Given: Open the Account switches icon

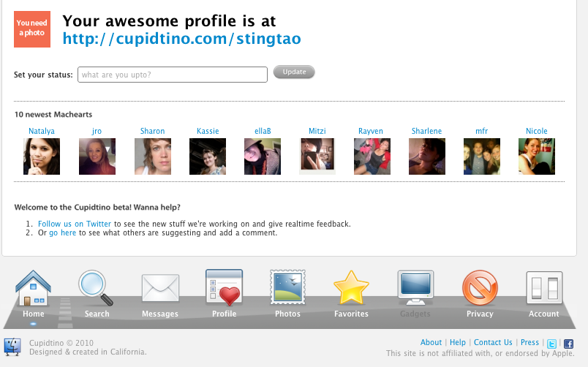Looking at the screenshot, I should click(x=544, y=287).
